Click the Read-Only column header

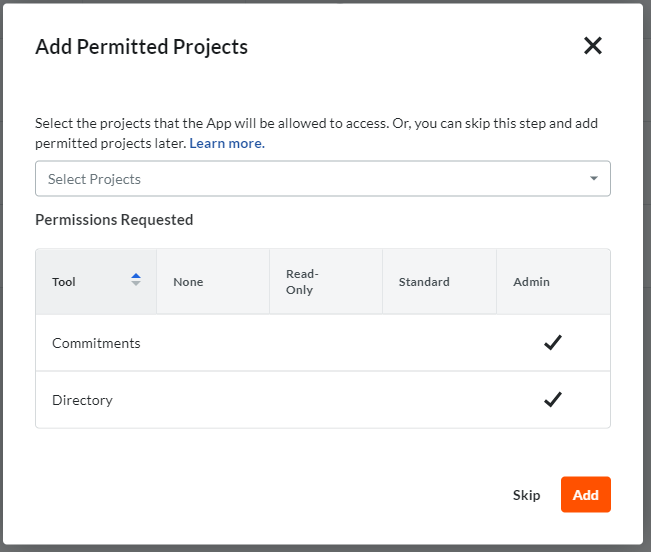[326, 282]
